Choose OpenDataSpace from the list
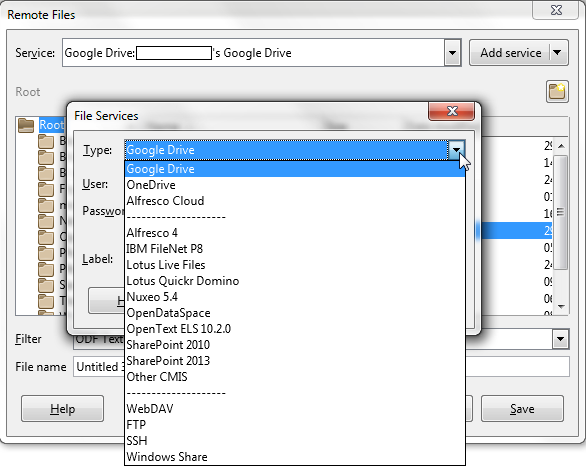 point(294,313)
